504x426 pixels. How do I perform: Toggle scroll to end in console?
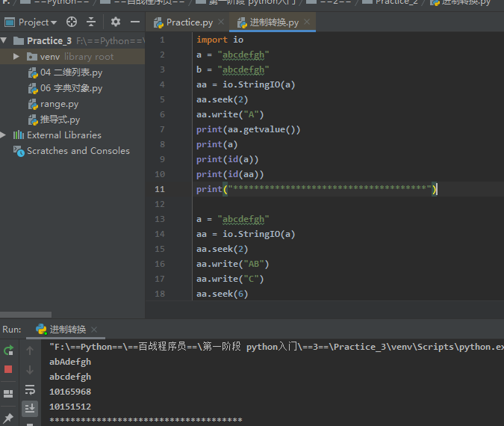point(30,408)
